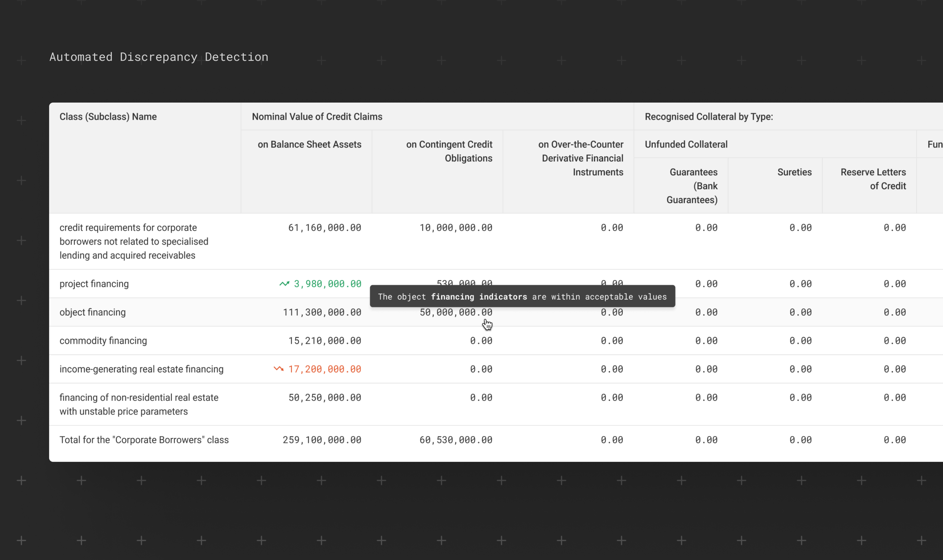Click the highlighted 3,980,000.00 value
Viewport: 943px width, 560px height.
tap(327, 284)
